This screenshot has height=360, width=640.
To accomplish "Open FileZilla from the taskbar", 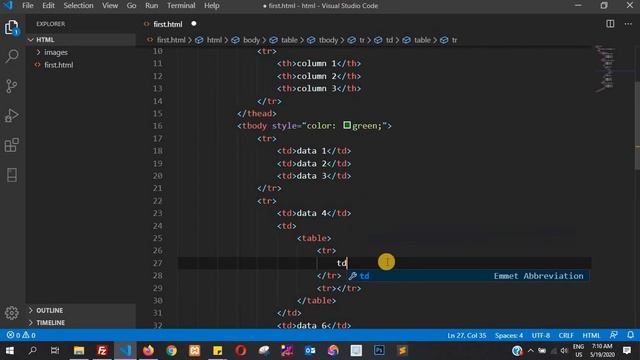I will tap(102, 351).
